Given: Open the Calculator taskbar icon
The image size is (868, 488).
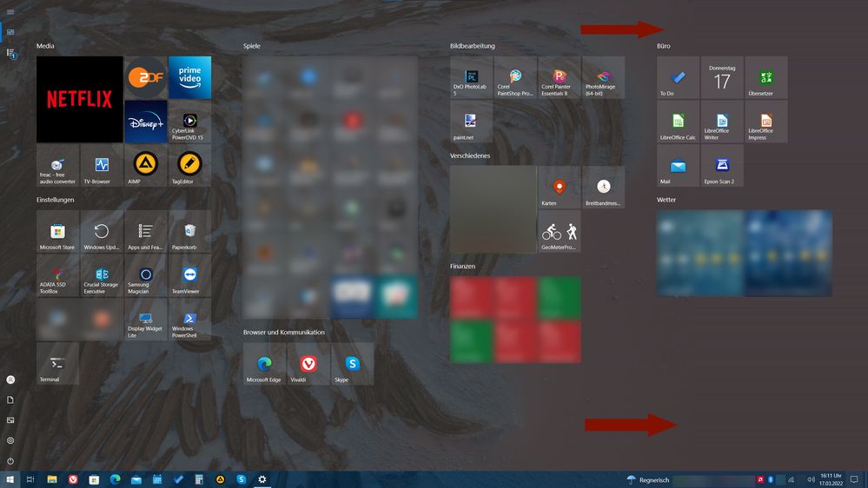Looking at the screenshot, I should coord(199,479).
